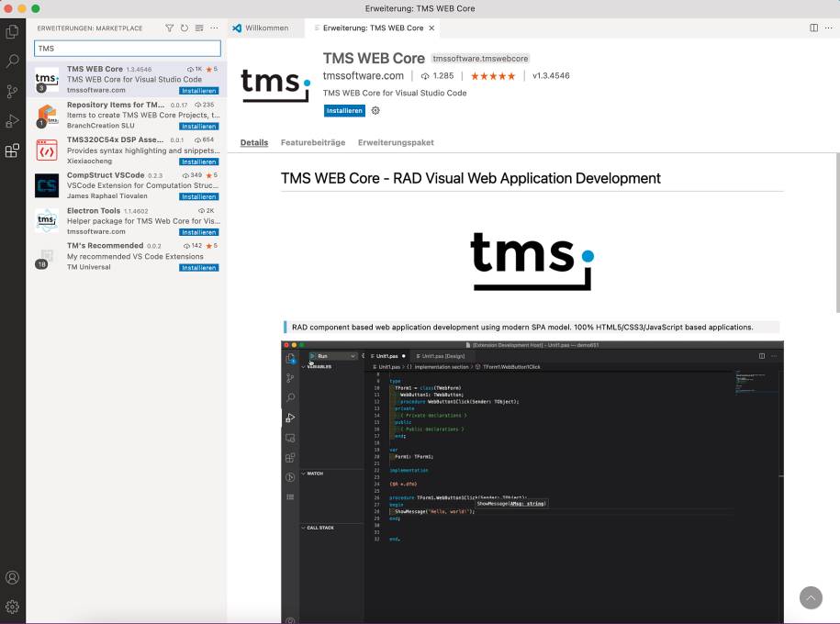Image resolution: width=840 pixels, height=624 pixels.
Task: Select TM's Recommended extension pack icon
Action: coord(47,257)
